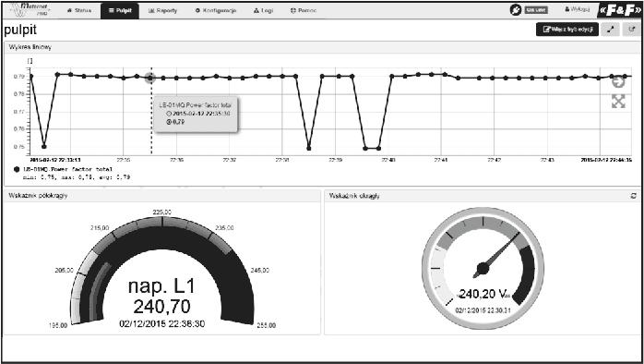Click the fullscreen expand arrows button
Image resolution: width=644 pixels, height=364 pixels.
click(612, 30)
